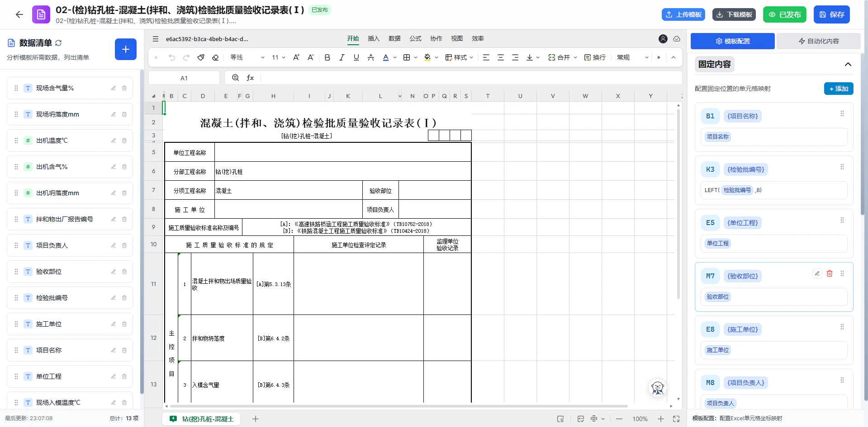This screenshot has height=427, width=868.
Task: Open the font family dropdown 等线
Action: click(247, 57)
